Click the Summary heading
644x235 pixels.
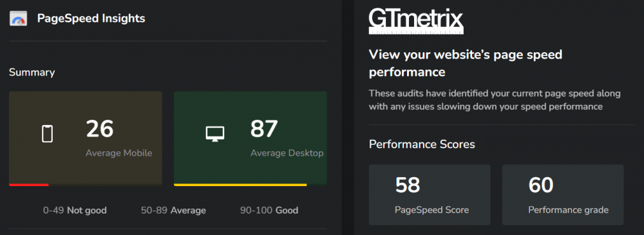coord(32,73)
